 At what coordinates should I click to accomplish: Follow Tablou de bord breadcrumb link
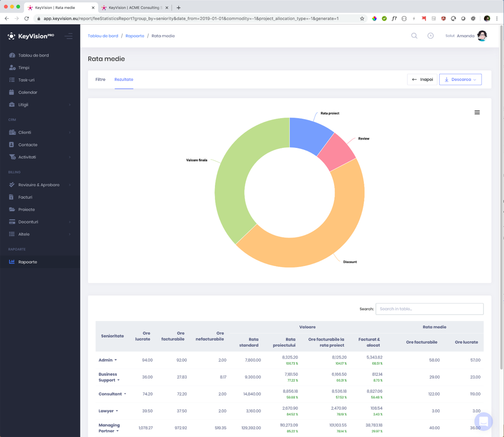(x=103, y=36)
